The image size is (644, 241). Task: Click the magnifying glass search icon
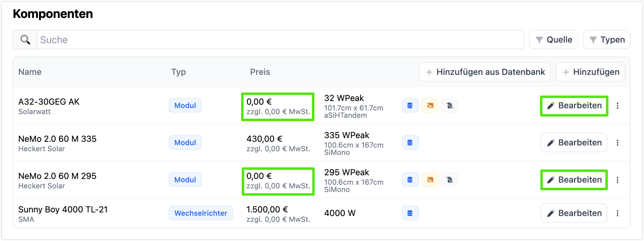click(x=25, y=40)
